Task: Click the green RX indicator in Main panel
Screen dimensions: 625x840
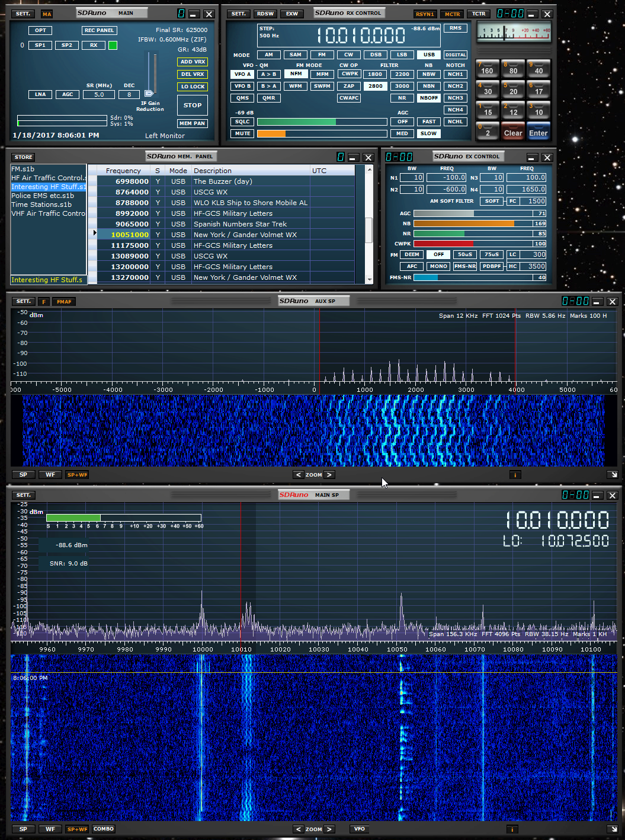Action: tap(113, 45)
